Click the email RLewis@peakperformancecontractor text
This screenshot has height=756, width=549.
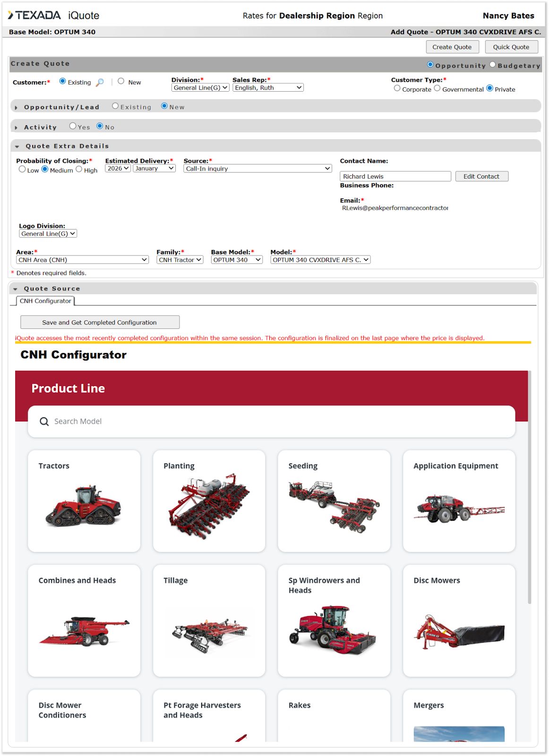click(395, 208)
